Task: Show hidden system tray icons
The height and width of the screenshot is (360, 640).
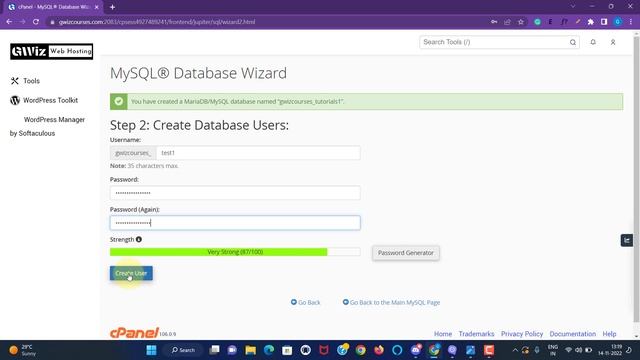Action: pos(515,350)
